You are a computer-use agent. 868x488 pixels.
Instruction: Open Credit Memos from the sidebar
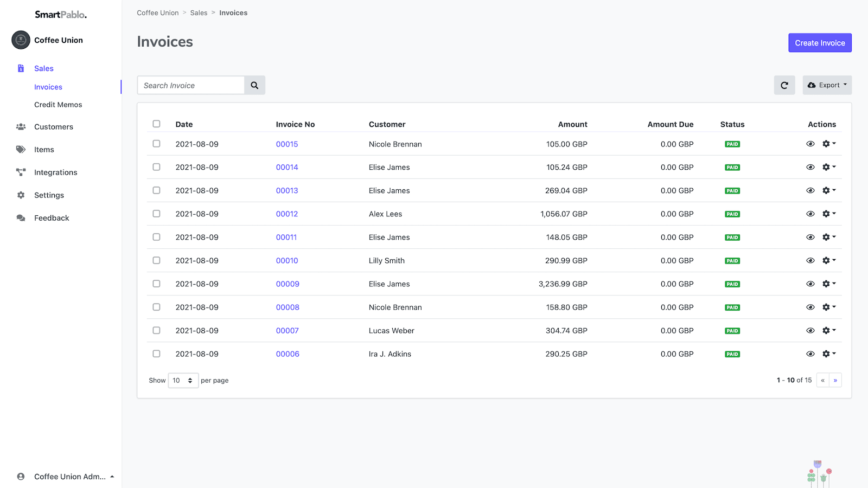point(58,105)
